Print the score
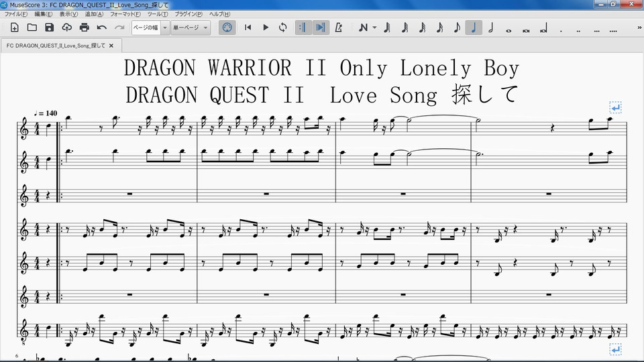 (85, 27)
